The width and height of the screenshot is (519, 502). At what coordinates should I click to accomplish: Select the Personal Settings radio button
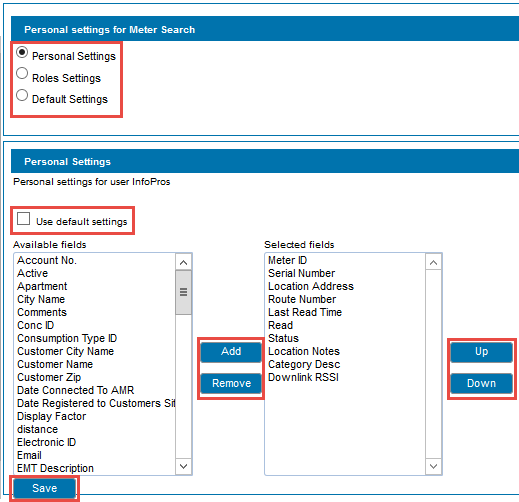click(22, 53)
